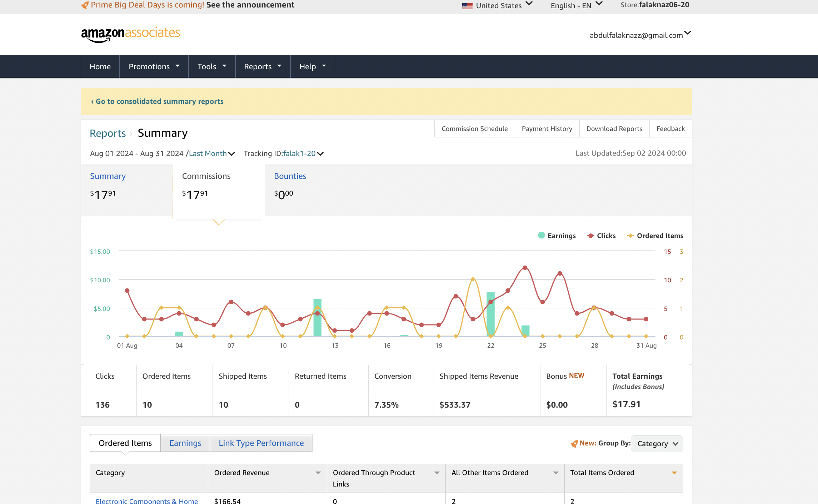Screen dimensions: 818x504
Task: Click the Store falaknaz06-20 label
Action: click(x=655, y=5)
